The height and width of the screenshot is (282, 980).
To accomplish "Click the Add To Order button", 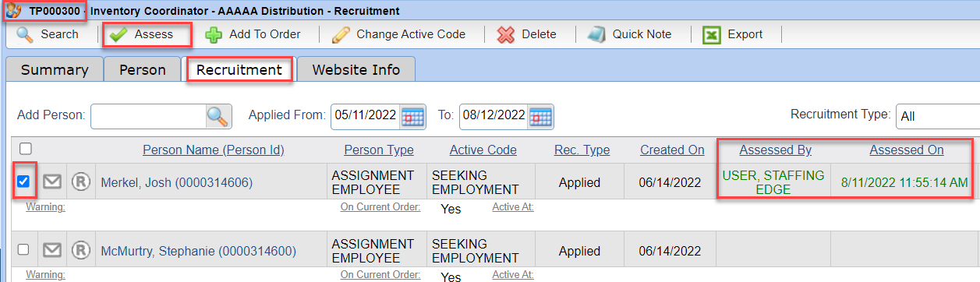I will pyautogui.click(x=253, y=34).
